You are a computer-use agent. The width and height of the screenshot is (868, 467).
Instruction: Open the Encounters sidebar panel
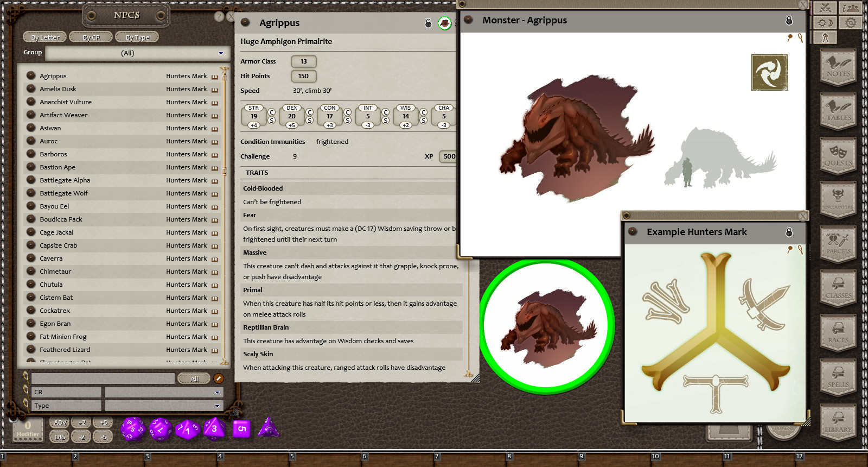(838, 200)
